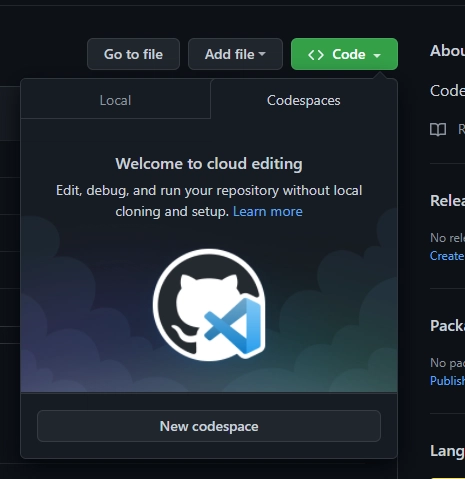Click the Languages sidebar heading
The width and height of the screenshot is (465, 479).
pyautogui.click(x=447, y=451)
